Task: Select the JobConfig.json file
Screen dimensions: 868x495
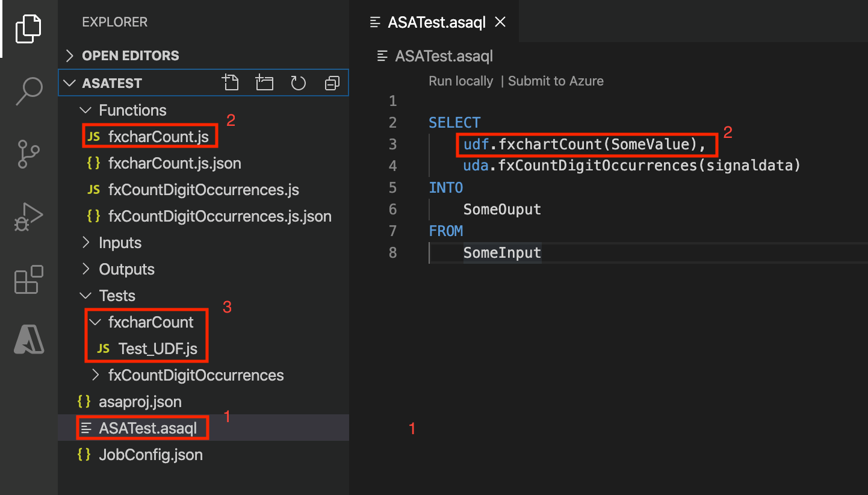Action: click(150, 454)
